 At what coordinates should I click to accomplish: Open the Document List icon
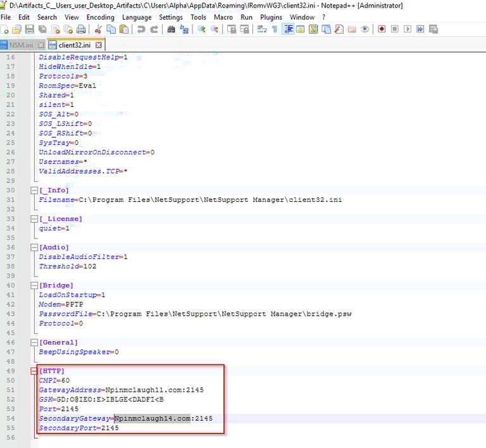coord(326,30)
